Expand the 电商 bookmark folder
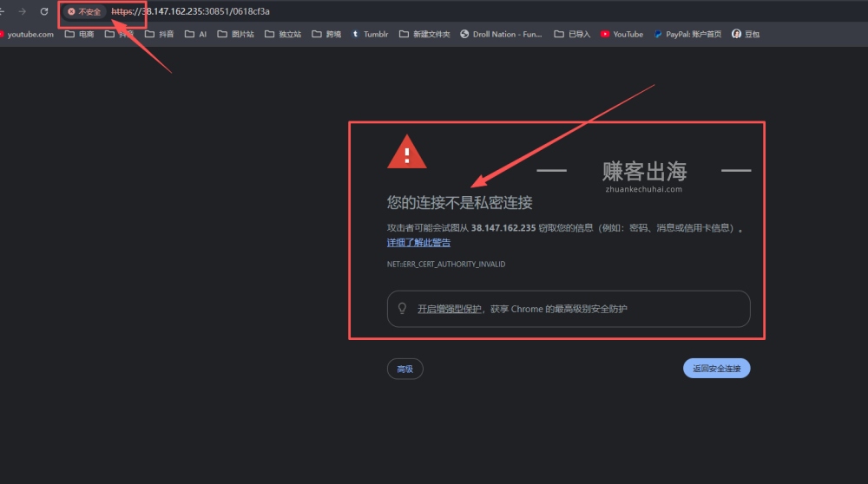This screenshot has height=484, width=868. pos(80,35)
